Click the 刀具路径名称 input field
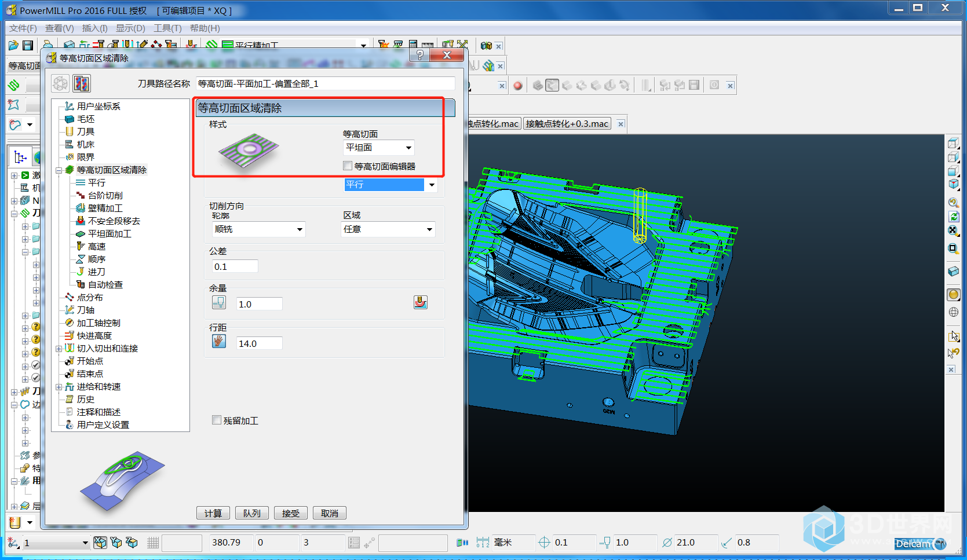967x560 pixels. pyautogui.click(x=326, y=84)
